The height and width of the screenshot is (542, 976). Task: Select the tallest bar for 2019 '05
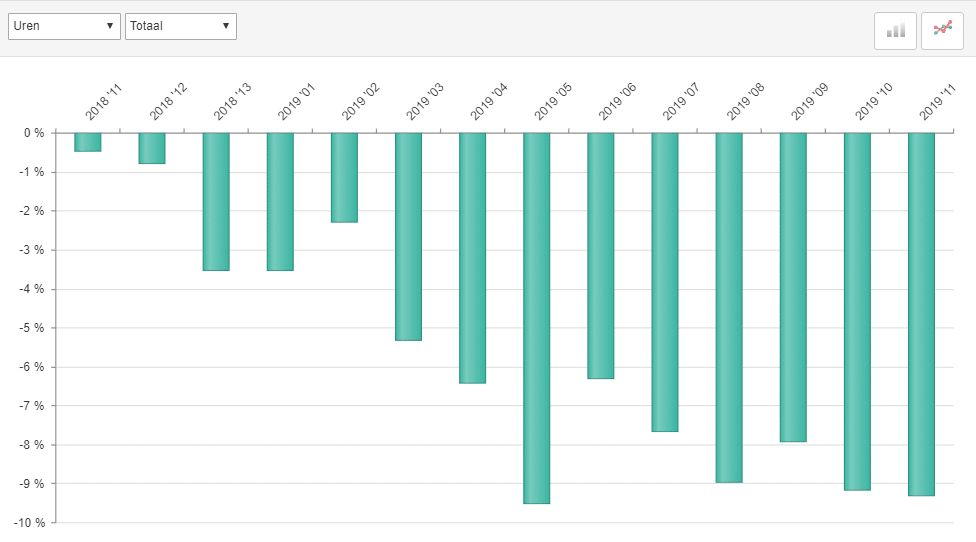pos(537,317)
